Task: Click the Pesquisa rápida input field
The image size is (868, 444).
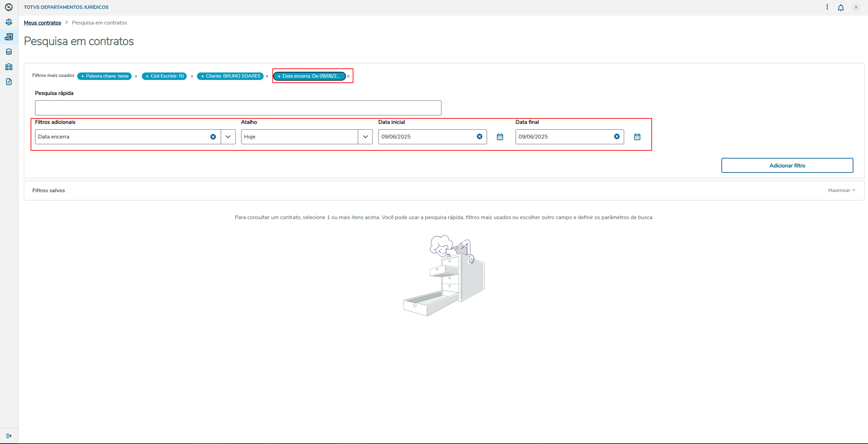Action: pyautogui.click(x=238, y=108)
